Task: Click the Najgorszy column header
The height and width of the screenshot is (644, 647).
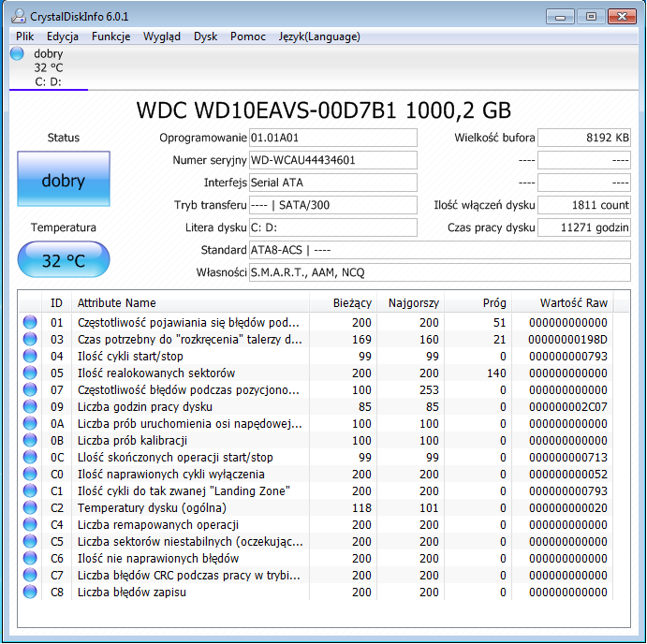Action: point(410,303)
